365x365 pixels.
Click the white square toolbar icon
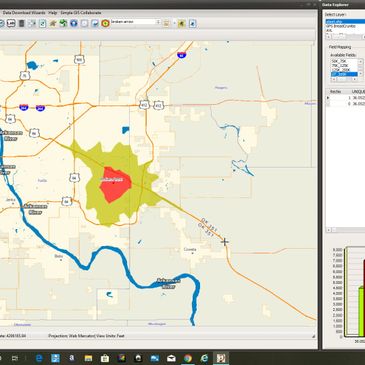point(84,23)
